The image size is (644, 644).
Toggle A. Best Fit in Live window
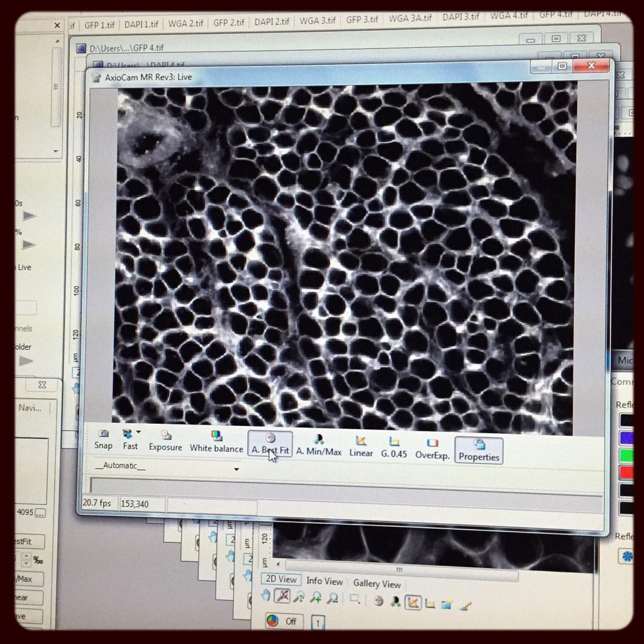pos(270,443)
